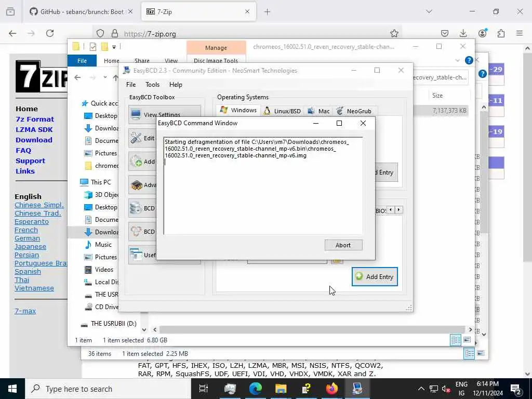The height and width of the screenshot is (399, 532).
Task: Switch to the Linux/BSD tab
Action: click(282, 111)
